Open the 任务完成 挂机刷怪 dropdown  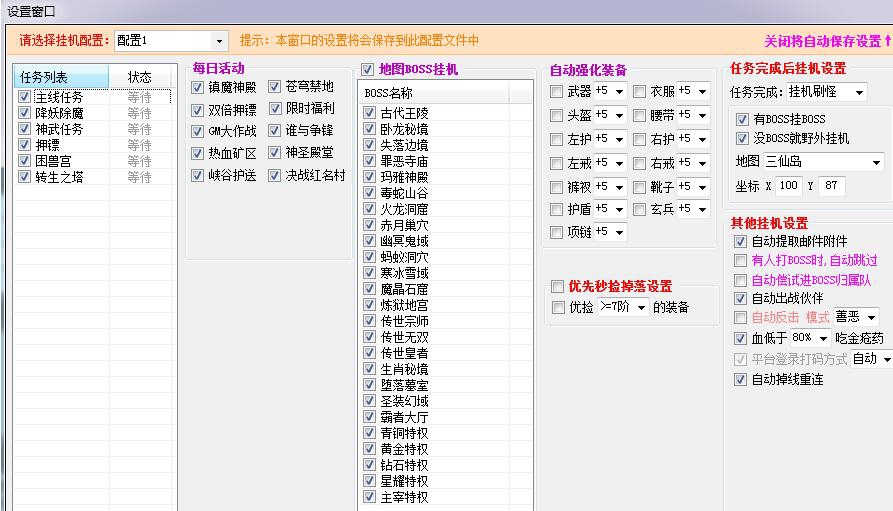[x=826, y=91]
